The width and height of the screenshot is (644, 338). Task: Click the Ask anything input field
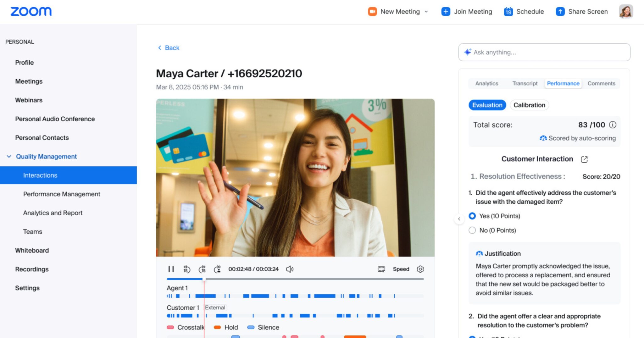point(547,52)
